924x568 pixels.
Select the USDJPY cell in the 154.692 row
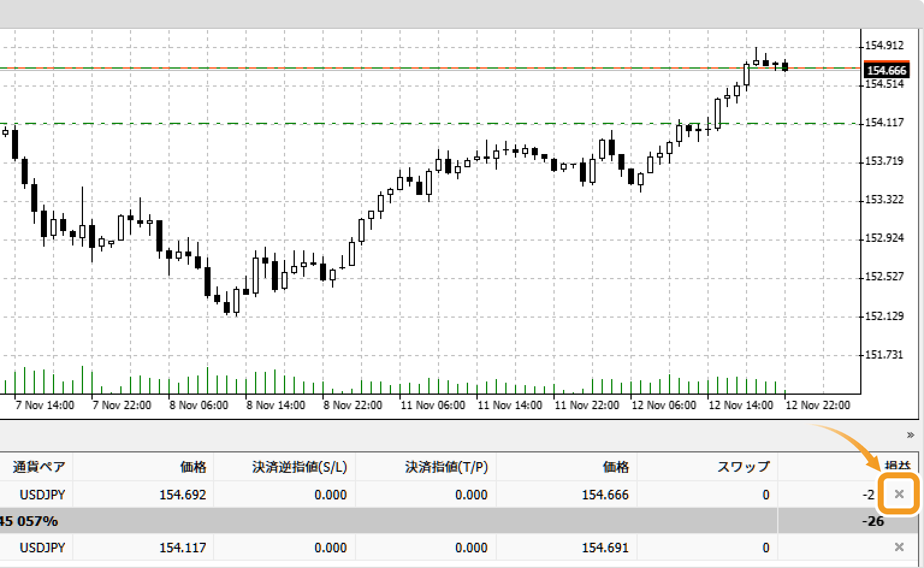click(x=43, y=495)
